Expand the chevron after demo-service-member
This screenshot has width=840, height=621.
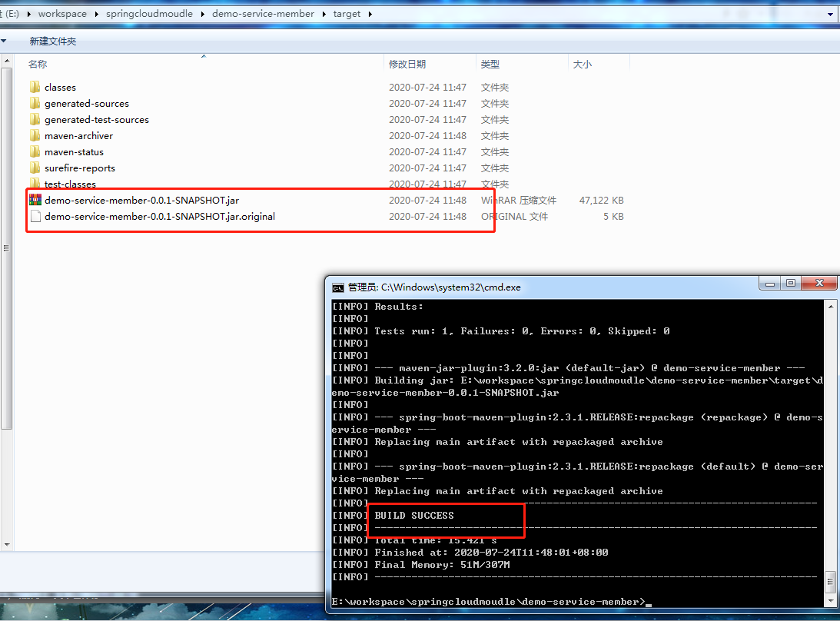pos(323,13)
